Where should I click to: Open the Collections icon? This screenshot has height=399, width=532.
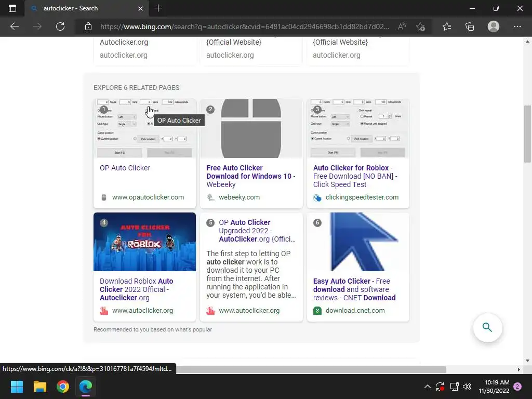point(470,26)
